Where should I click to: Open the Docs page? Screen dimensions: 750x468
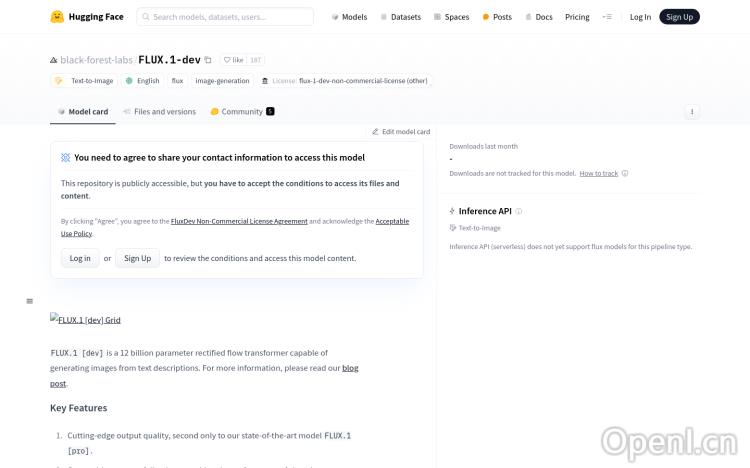[x=539, y=17]
